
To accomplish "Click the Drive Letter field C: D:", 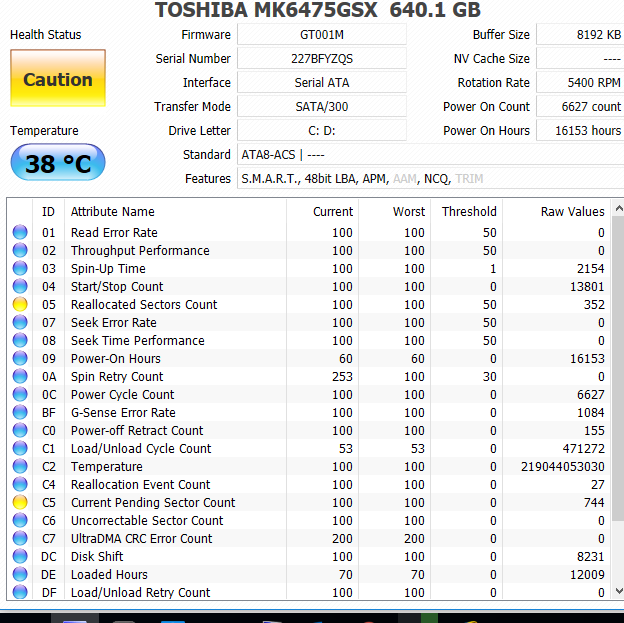I will [x=322, y=130].
